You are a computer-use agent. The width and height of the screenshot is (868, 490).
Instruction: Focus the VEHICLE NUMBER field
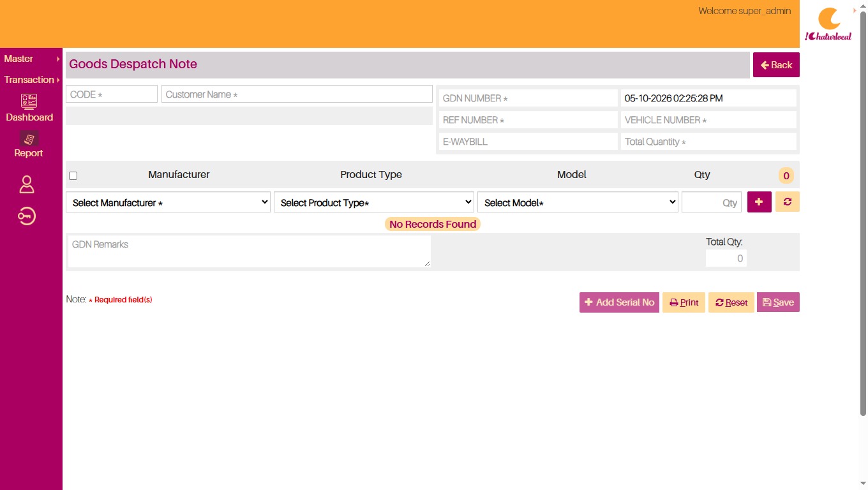[x=708, y=120]
